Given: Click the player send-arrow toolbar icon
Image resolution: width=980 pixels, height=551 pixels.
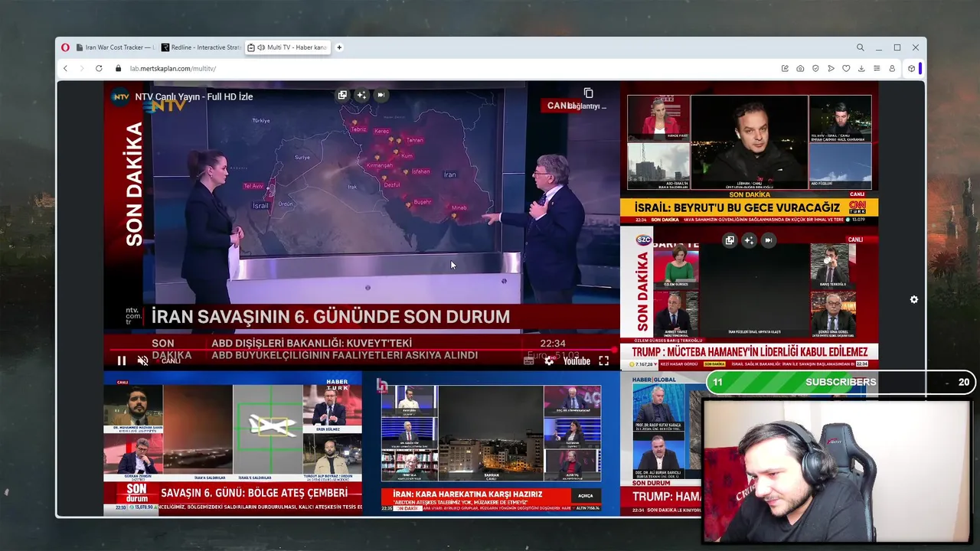Looking at the screenshot, I should [831, 68].
